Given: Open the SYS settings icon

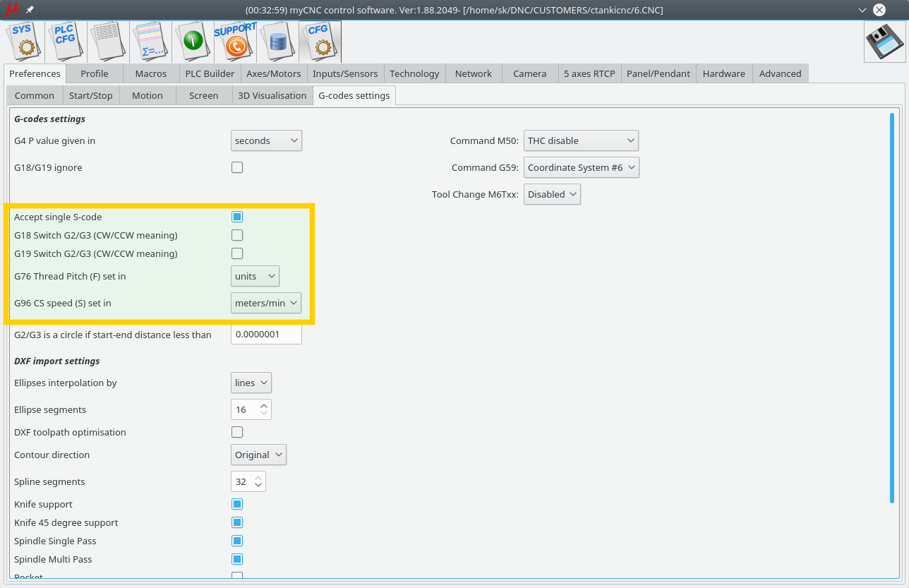Looking at the screenshot, I should (25, 41).
